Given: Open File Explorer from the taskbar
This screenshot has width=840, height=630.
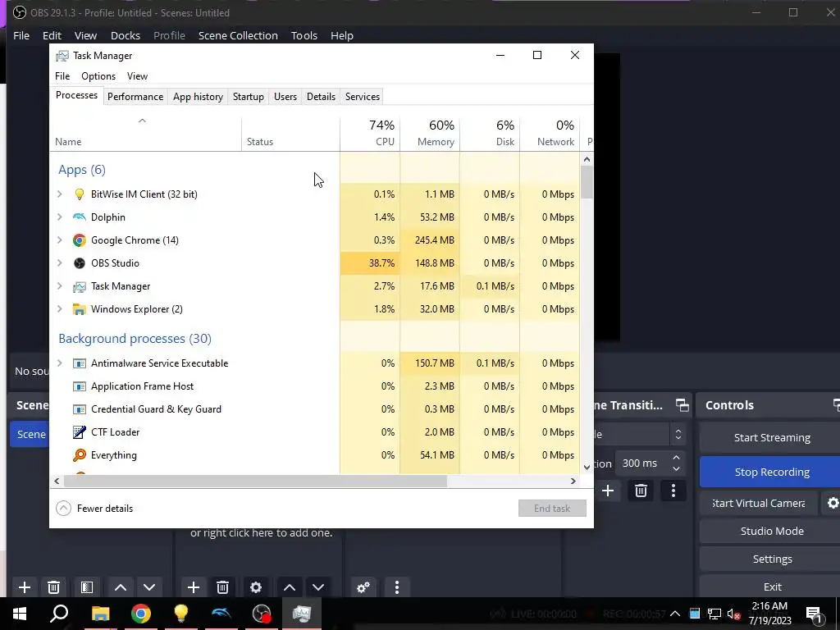Looking at the screenshot, I should click(100, 614).
